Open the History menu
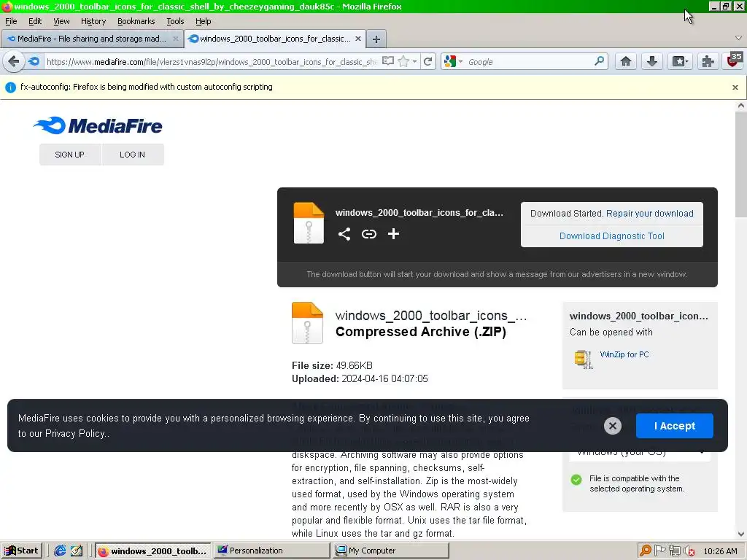This screenshot has height=560, width=747. click(x=93, y=21)
